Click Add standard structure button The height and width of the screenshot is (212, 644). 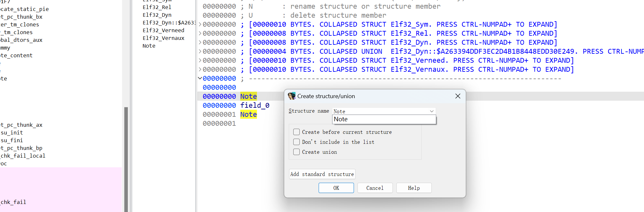[322, 174]
